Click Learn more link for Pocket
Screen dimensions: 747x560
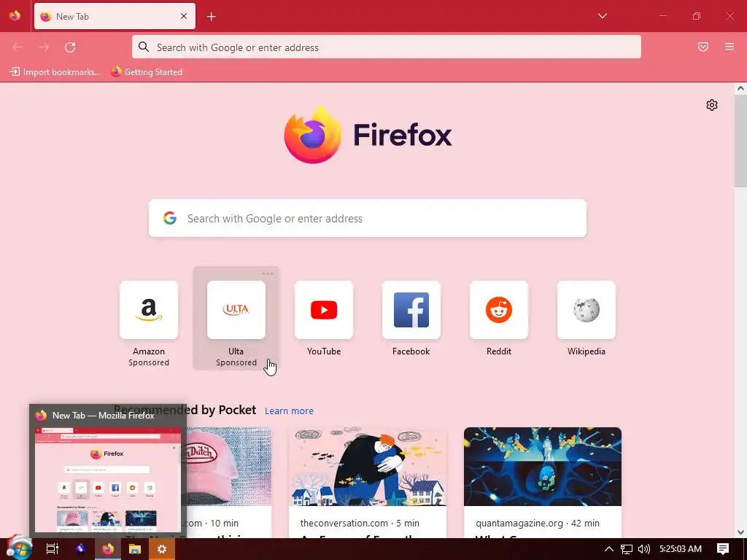click(289, 411)
